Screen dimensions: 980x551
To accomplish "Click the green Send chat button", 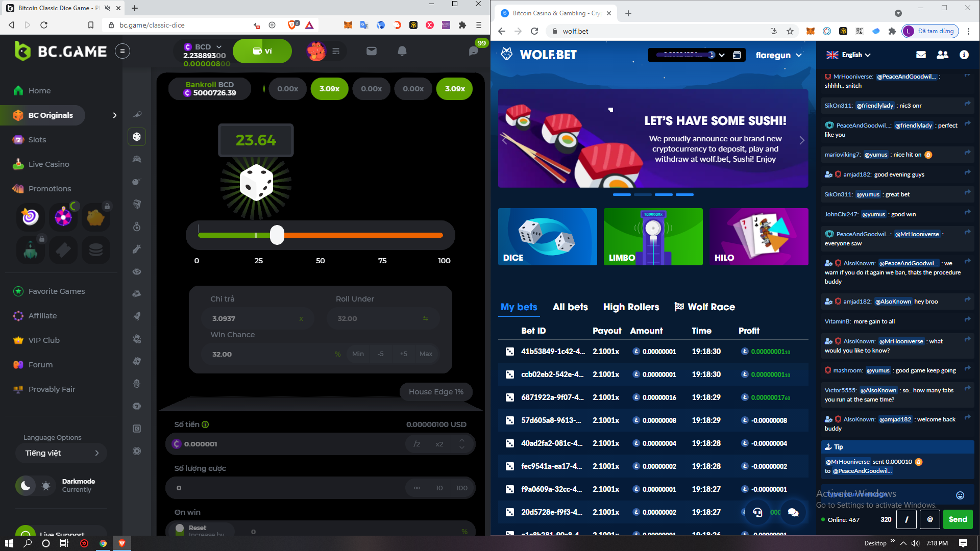I will (x=958, y=519).
